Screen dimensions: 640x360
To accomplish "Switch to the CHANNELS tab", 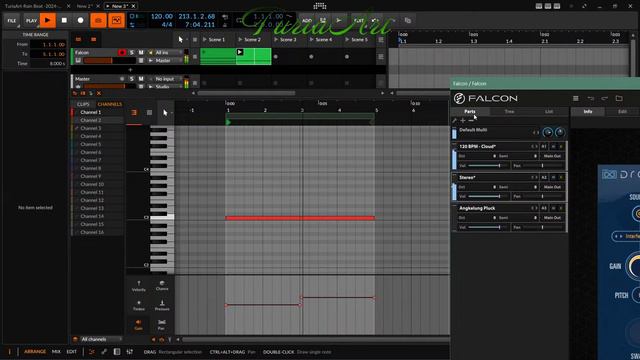I will [109, 104].
